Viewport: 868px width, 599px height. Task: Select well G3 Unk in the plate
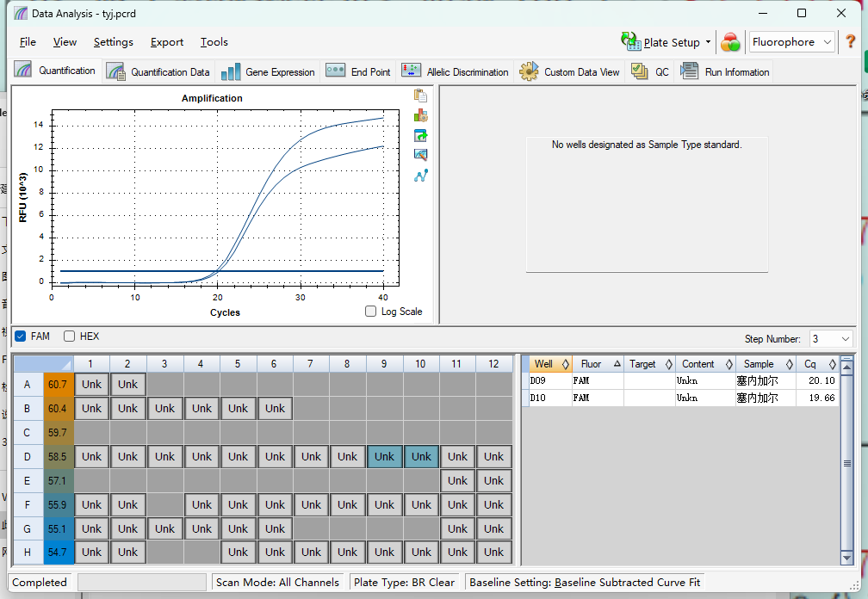pyautogui.click(x=164, y=528)
